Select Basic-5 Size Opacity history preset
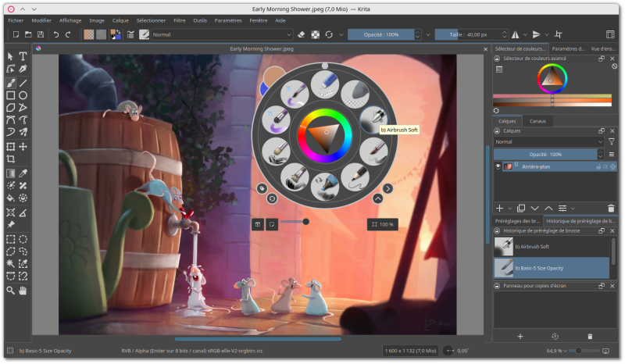The width and height of the screenshot is (625, 364). click(552, 268)
